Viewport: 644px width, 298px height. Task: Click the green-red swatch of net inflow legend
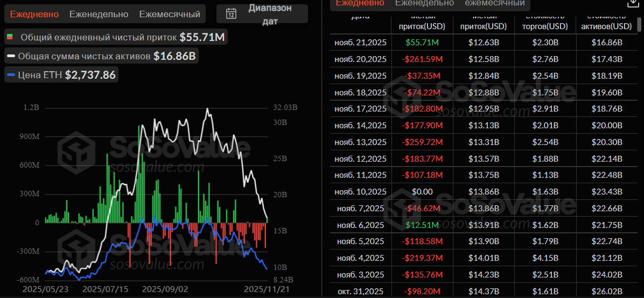coord(10,37)
